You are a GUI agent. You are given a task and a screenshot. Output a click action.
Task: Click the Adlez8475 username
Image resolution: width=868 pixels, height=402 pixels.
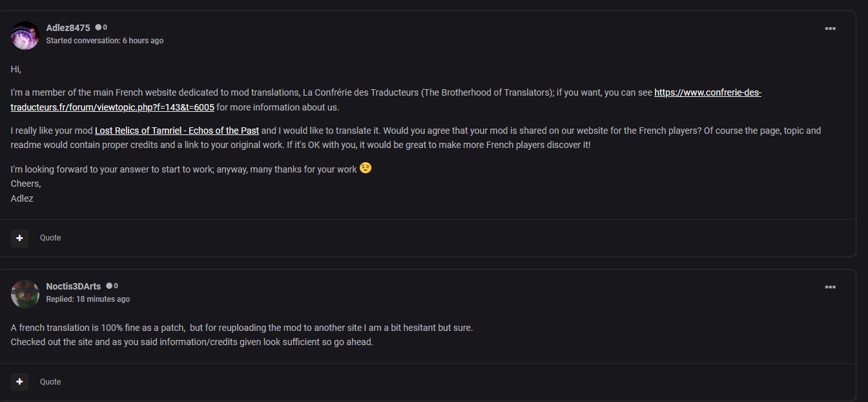68,28
